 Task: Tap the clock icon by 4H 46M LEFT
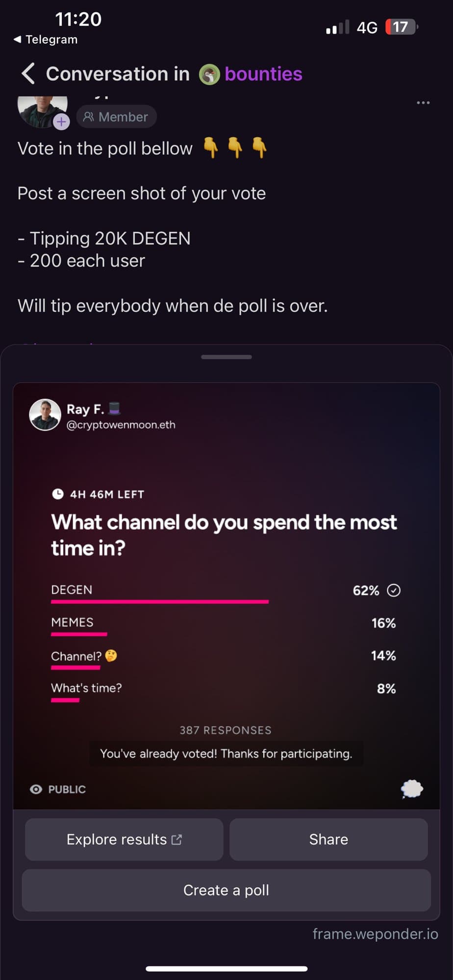click(58, 494)
